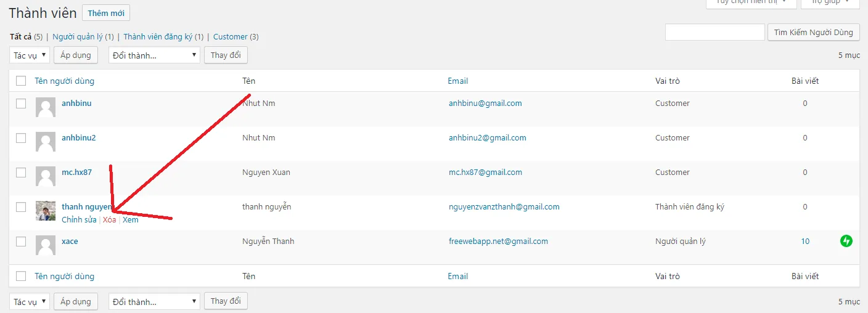Click xace's gray avatar icon
This screenshot has height=313, width=868.
click(x=46, y=245)
